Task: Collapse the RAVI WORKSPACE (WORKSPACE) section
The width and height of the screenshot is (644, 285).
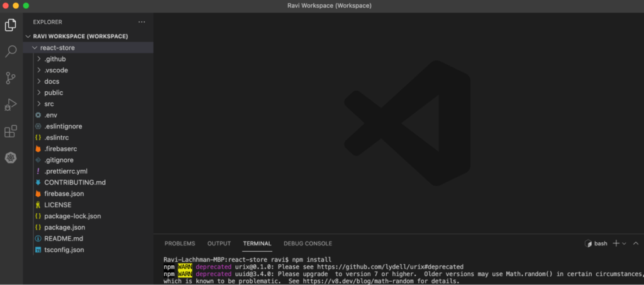Action: tap(88, 36)
